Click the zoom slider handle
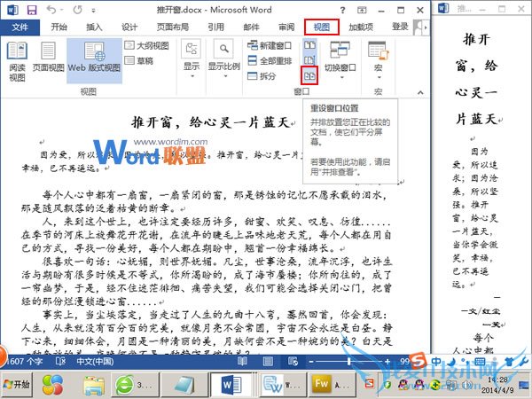532x399 pixels. tap(348, 362)
